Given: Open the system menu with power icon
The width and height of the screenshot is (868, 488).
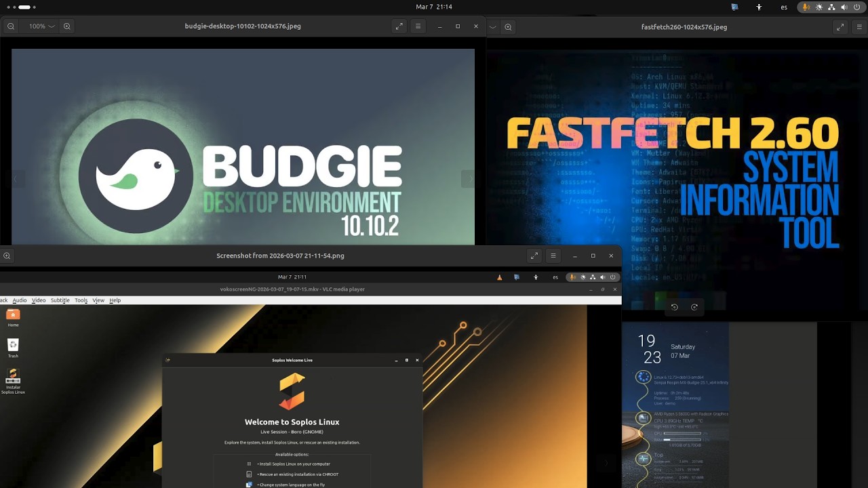Looking at the screenshot, I should point(831,7).
